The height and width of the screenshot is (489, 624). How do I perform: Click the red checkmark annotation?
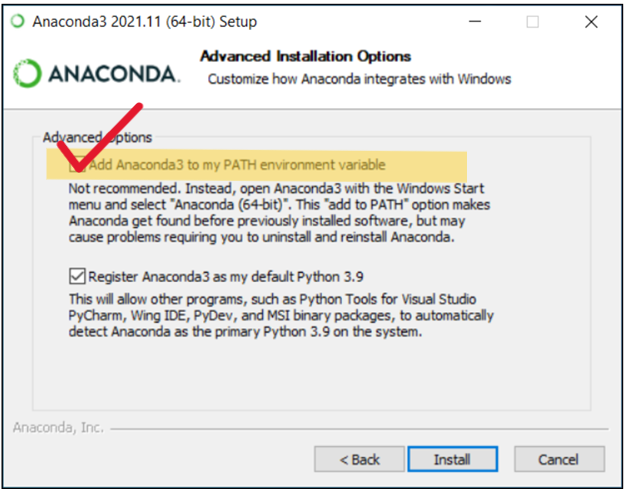(100, 137)
